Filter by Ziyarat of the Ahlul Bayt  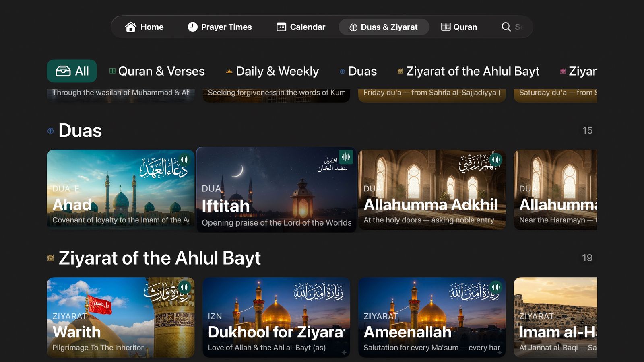click(469, 71)
